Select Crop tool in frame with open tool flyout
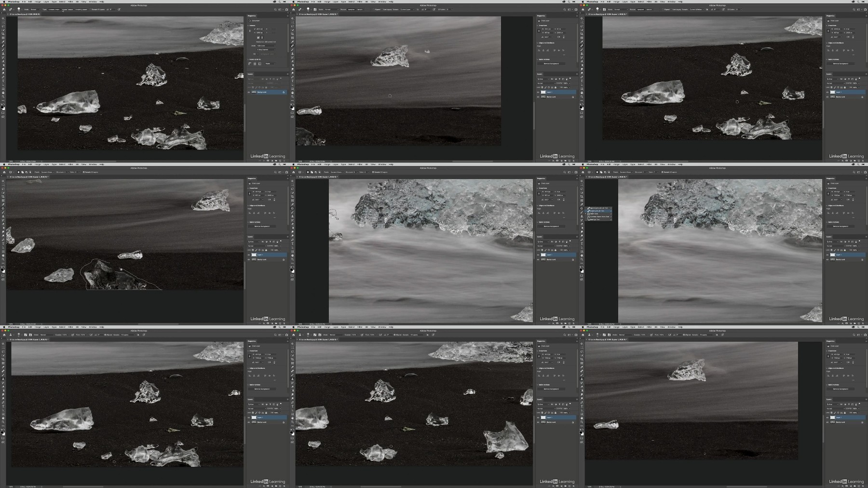Image resolution: width=868 pixels, height=488 pixels. coord(582,196)
